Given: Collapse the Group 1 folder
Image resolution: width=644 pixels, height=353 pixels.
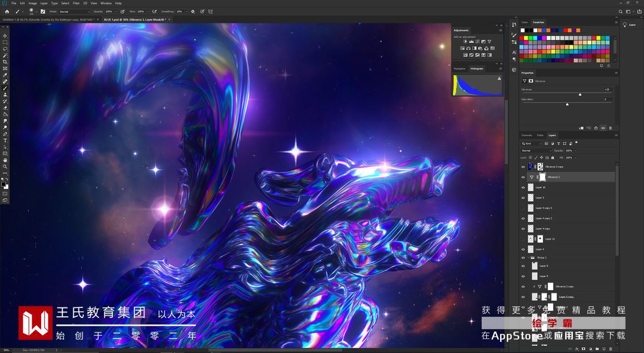Looking at the screenshot, I should [x=528, y=257].
